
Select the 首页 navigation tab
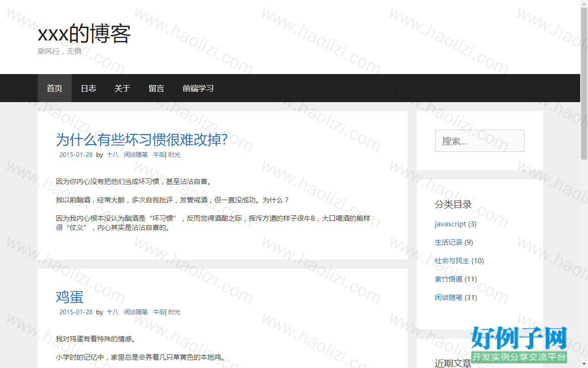click(55, 88)
